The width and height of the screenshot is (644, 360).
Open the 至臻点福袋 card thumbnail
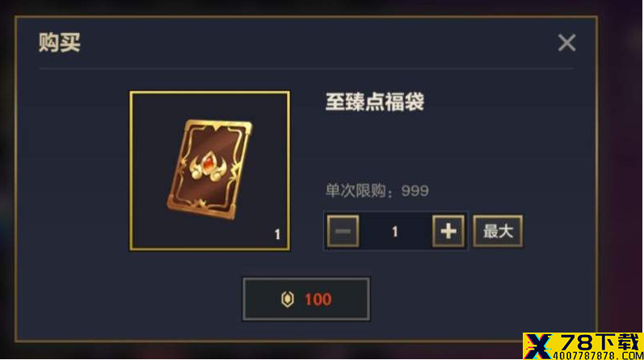(x=210, y=171)
